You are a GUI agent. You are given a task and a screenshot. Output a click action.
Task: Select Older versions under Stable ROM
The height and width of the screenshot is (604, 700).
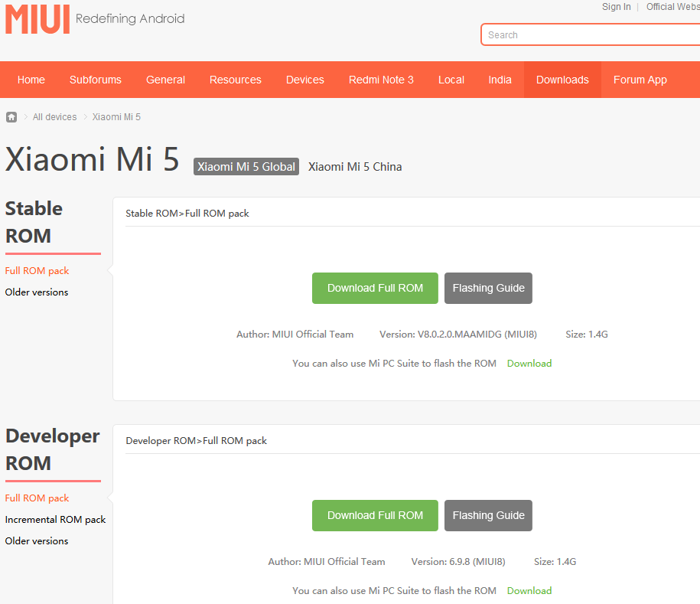click(x=37, y=292)
